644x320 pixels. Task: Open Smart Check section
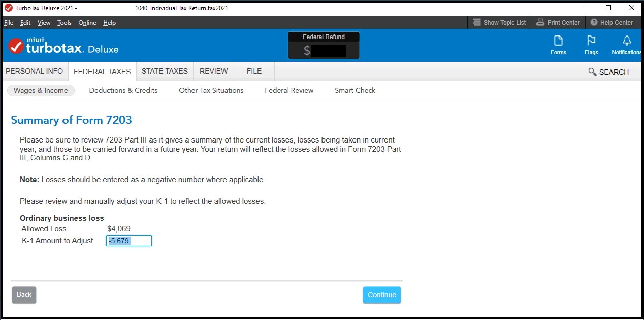[355, 90]
